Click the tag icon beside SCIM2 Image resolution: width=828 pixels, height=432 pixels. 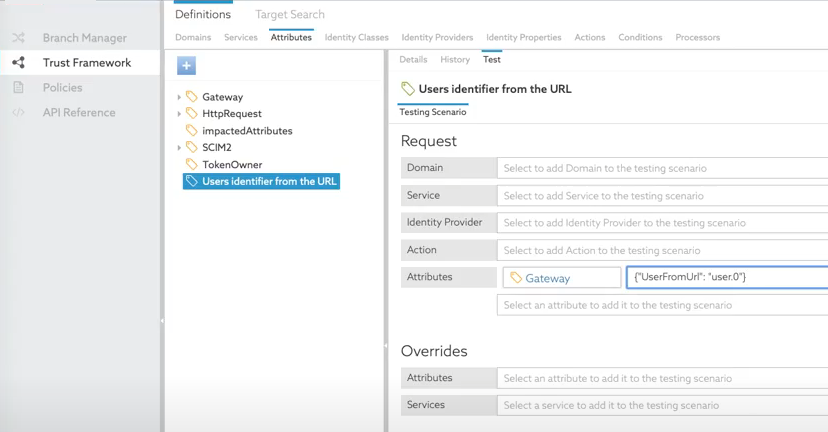(191, 148)
